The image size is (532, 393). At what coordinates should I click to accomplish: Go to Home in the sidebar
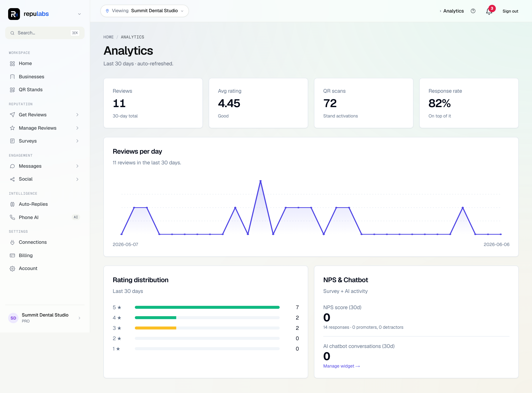[45, 64]
